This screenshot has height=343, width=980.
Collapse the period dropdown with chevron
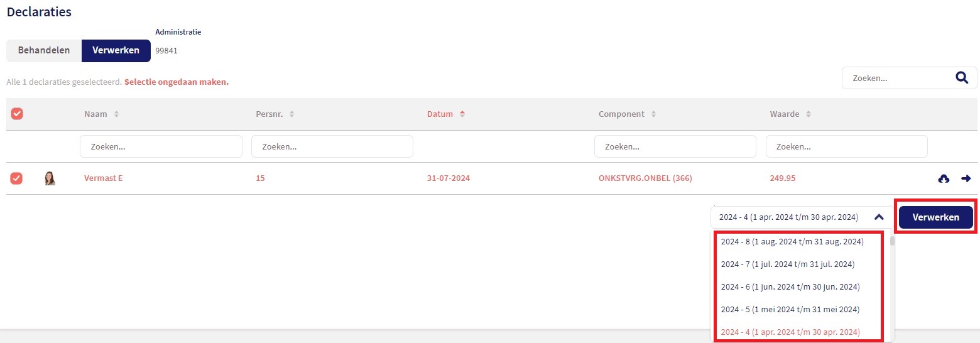pyautogui.click(x=879, y=217)
